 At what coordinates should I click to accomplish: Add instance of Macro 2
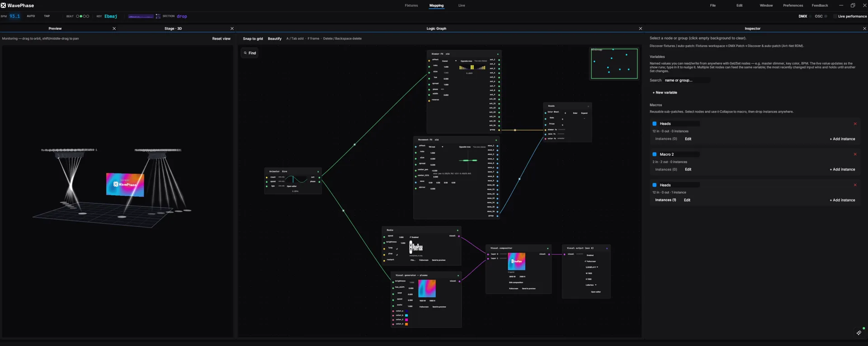click(x=842, y=169)
